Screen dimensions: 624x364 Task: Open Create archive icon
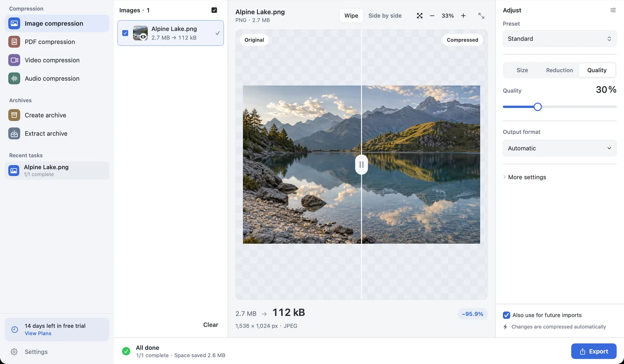pos(14,115)
